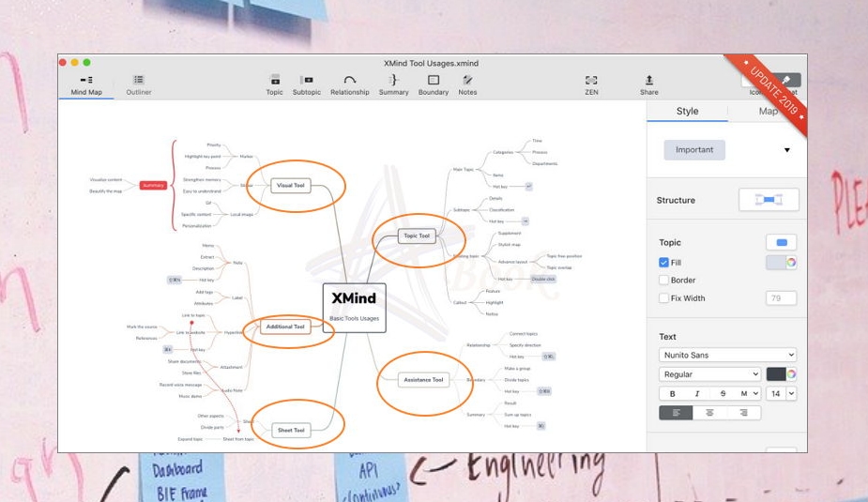Screen dimensions: 868x502
Task: Click the 'Beautify the map' subtopic
Action: pos(106,191)
